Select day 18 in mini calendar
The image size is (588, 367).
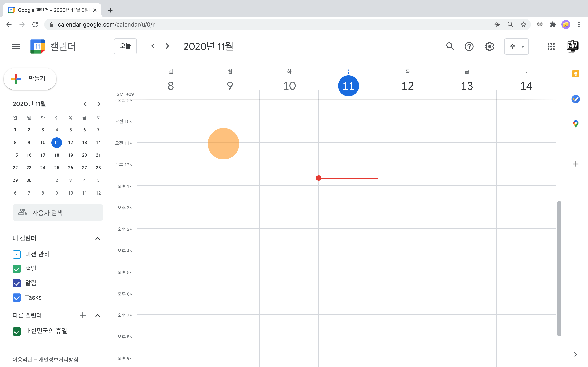pyautogui.click(x=57, y=155)
